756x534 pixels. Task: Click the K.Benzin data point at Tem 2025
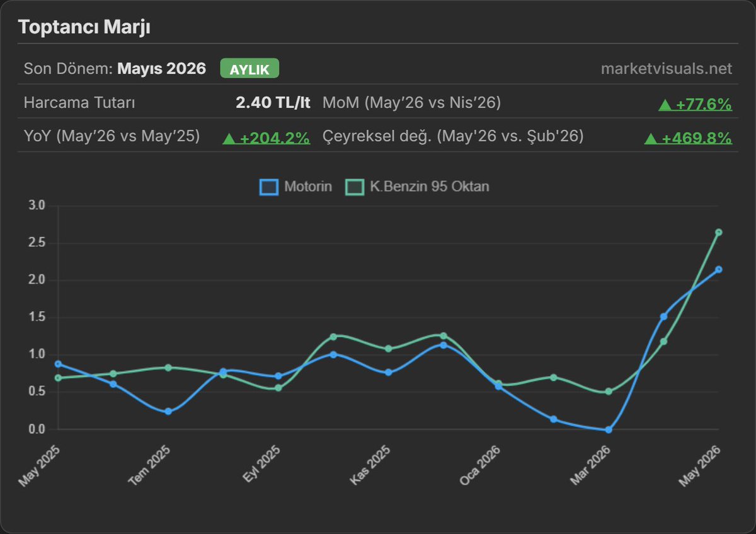tap(168, 368)
